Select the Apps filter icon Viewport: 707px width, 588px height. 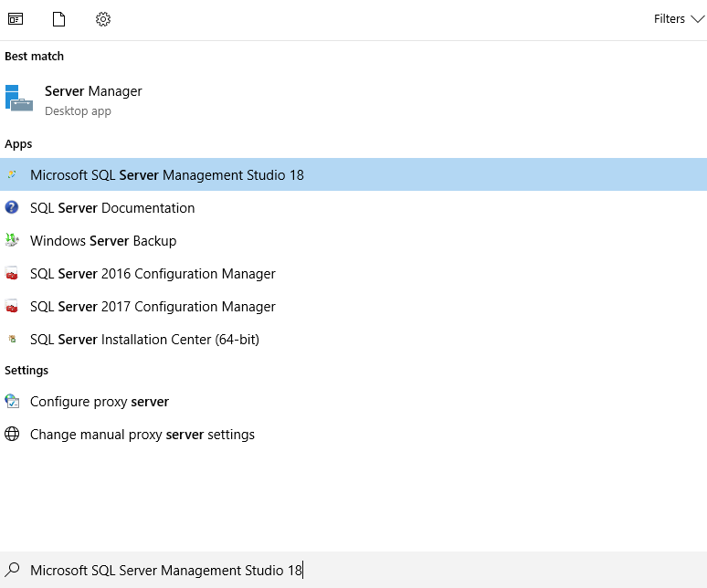click(16, 19)
